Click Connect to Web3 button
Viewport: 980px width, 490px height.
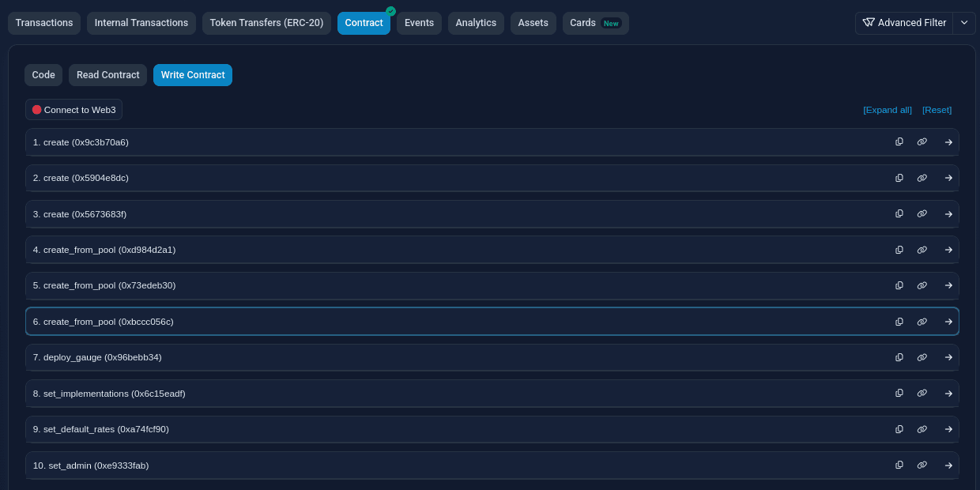coord(73,110)
